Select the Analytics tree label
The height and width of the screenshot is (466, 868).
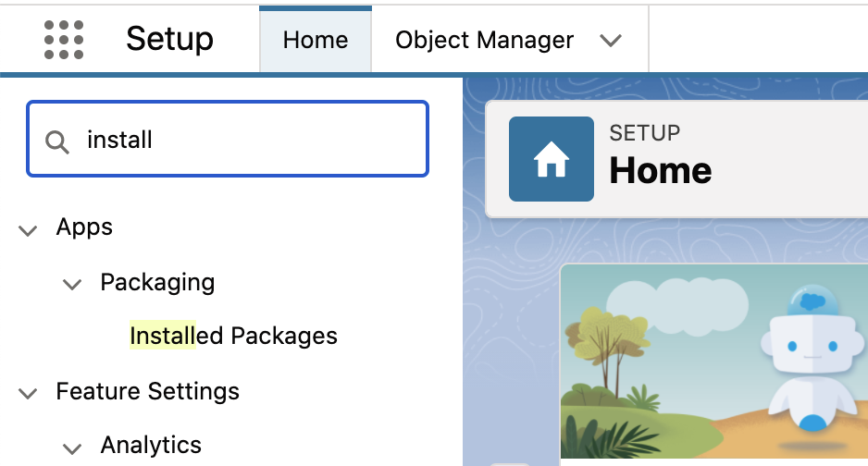pyautogui.click(x=151, y=445)
